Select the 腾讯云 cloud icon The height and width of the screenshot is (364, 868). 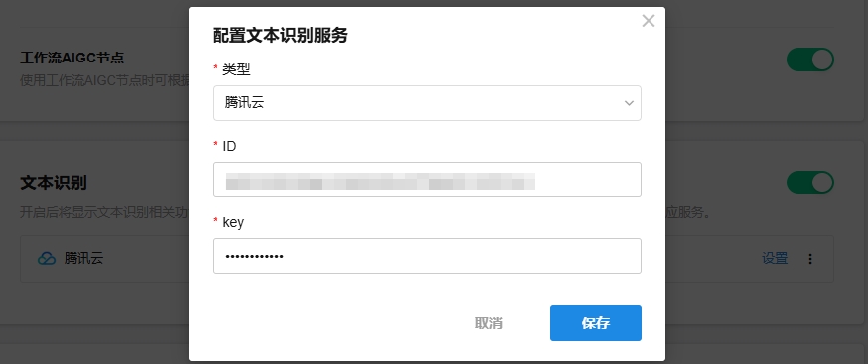point(47,258)
